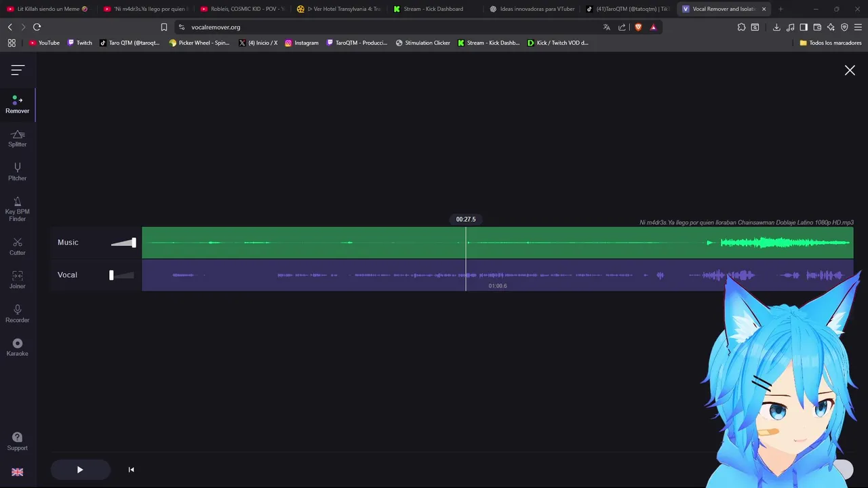Open the page translate option
The image size is (868, 488).
(606, 27)
